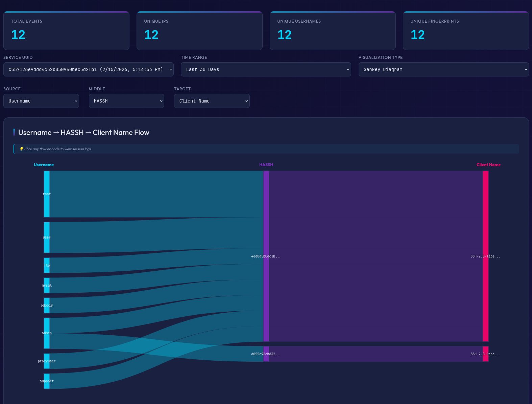
Task: Click the Unique Usernames stat card
Action: [333, 31]
